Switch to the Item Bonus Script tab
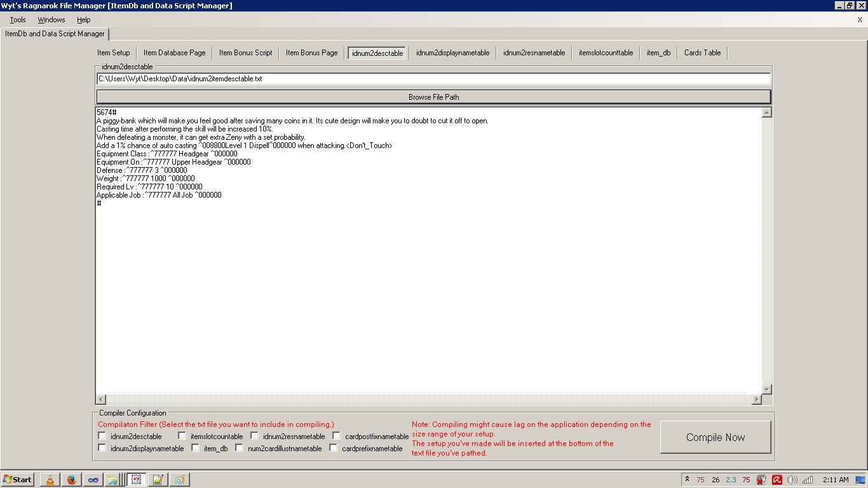 (x=245, y=53)
